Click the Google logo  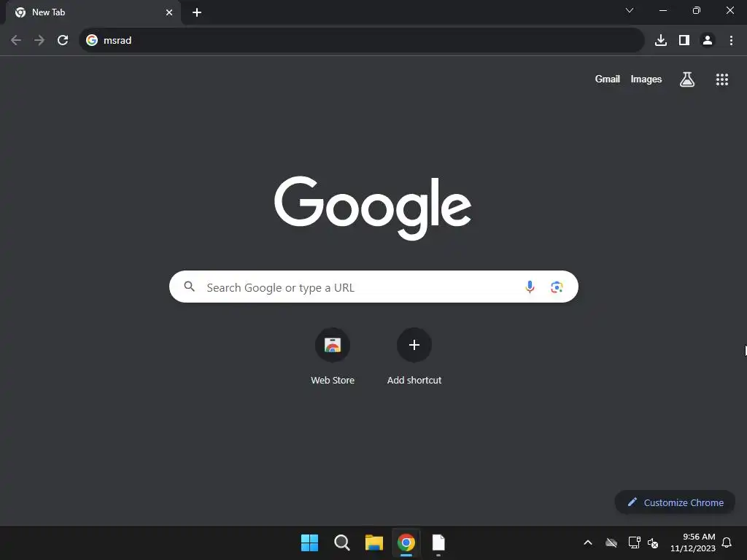[x=373, y=208]
